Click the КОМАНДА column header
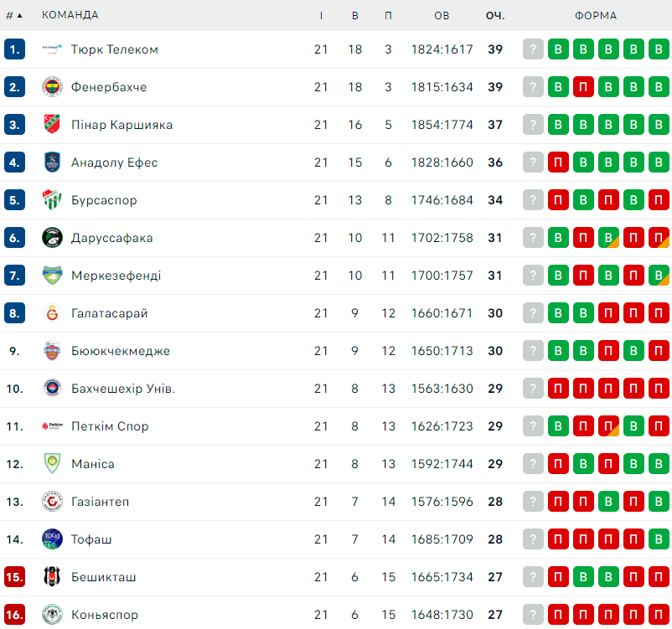Image resolution: width=672 pixels, height=629 pixels. click(x=70, y=15)
